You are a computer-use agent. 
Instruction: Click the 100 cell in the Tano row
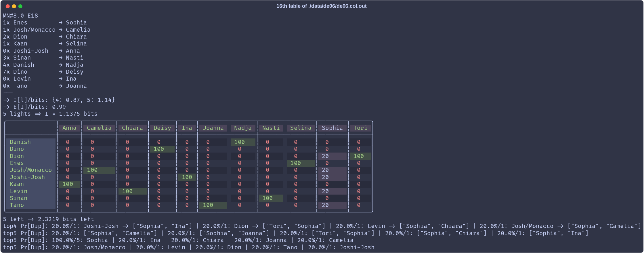click(x=213, y=205)
